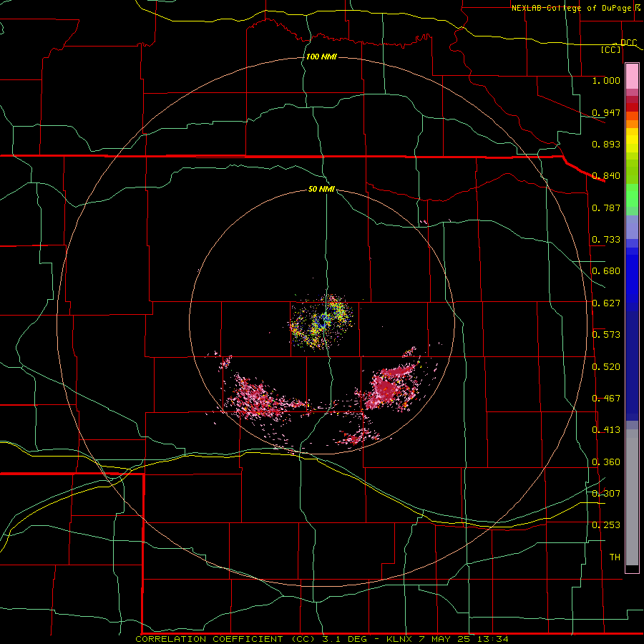Viewport: 644px width, 644px height.
Task: Click the 0.893 legend value
Action: (x=606, y=144)
